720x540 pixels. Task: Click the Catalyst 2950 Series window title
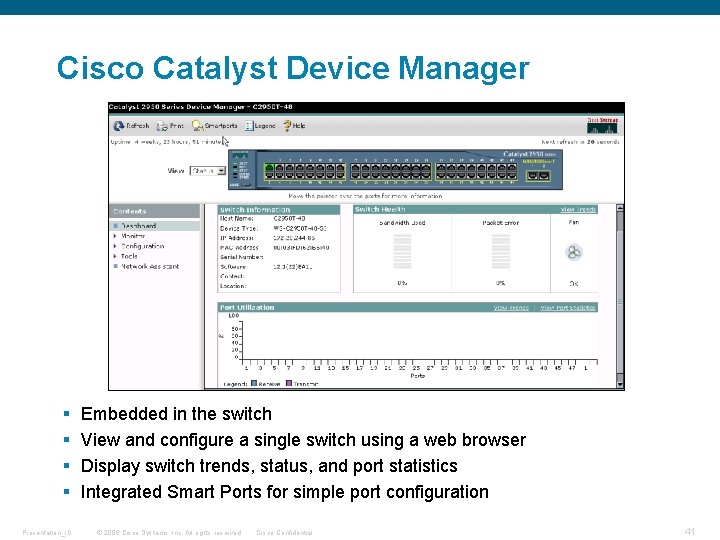[x=201, y=107]
